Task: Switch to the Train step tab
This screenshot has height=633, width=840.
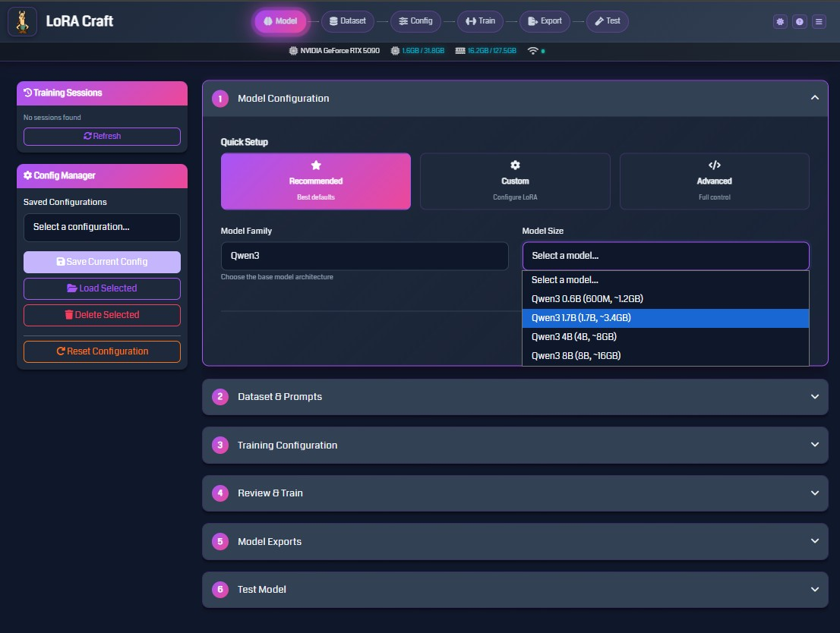Action: pos(480,21)
